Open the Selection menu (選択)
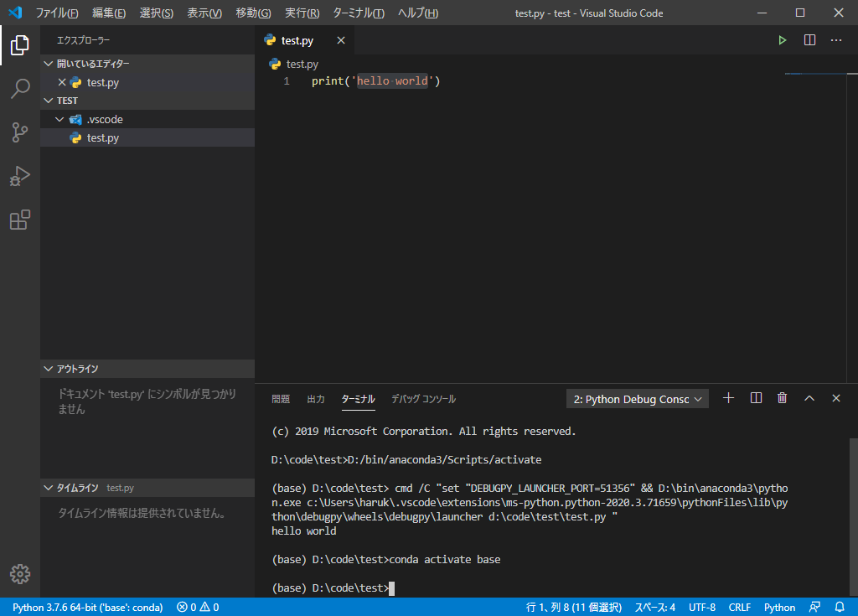This screenshot has height=616, width=858. pos(157,13)
